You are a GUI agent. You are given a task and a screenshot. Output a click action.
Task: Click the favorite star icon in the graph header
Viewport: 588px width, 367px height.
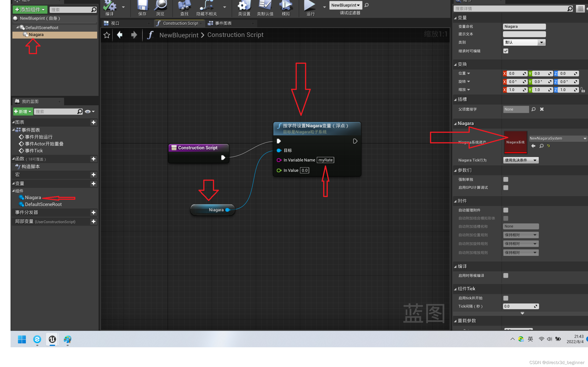(107, 35)
